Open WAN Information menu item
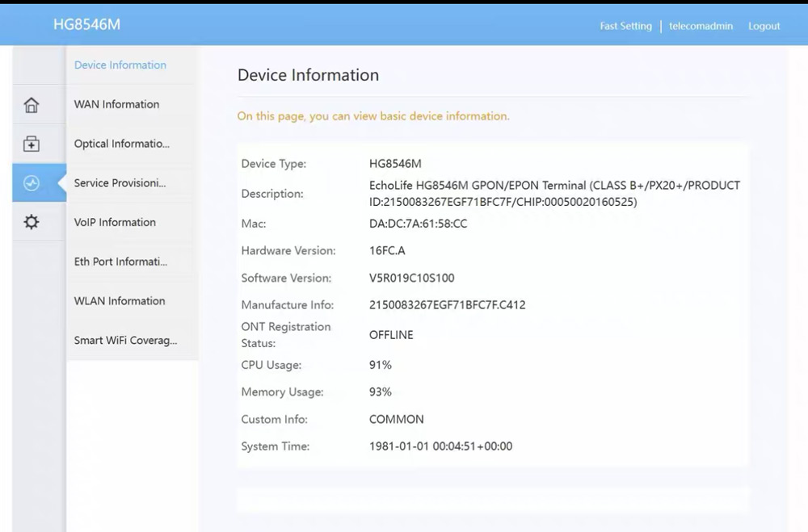This screenshot has height=532, width=808. 116,104
